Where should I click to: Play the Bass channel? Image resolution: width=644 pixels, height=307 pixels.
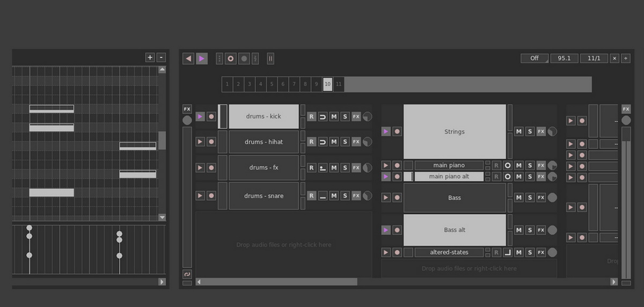point(386,198)
